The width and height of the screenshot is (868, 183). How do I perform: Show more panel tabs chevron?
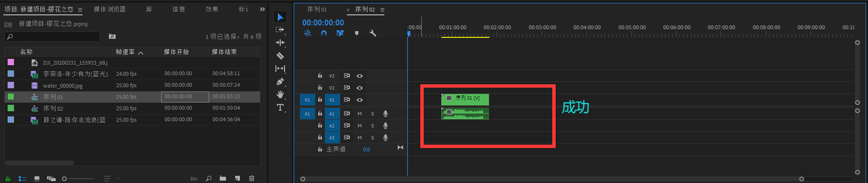pos(262,9)
